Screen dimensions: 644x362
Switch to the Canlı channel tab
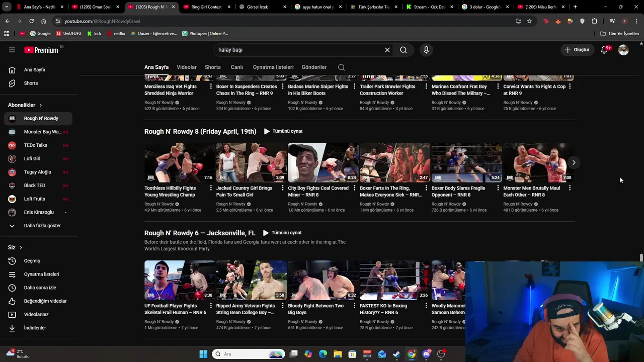[237, 67]
